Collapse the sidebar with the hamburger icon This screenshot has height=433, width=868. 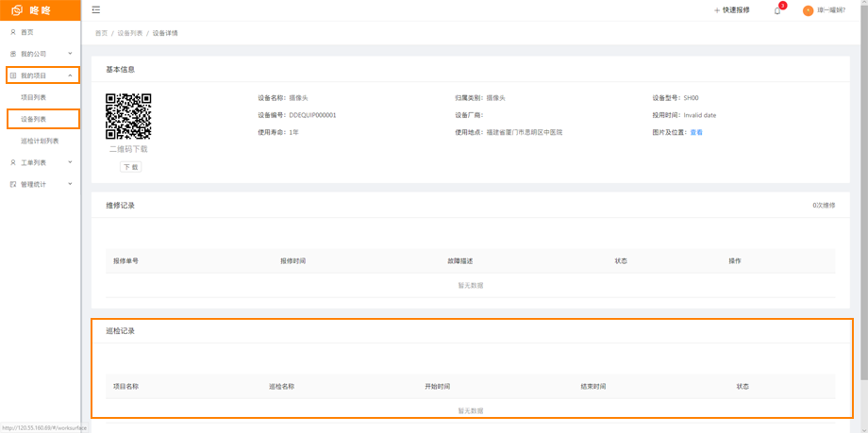click(x=95, y=10)
